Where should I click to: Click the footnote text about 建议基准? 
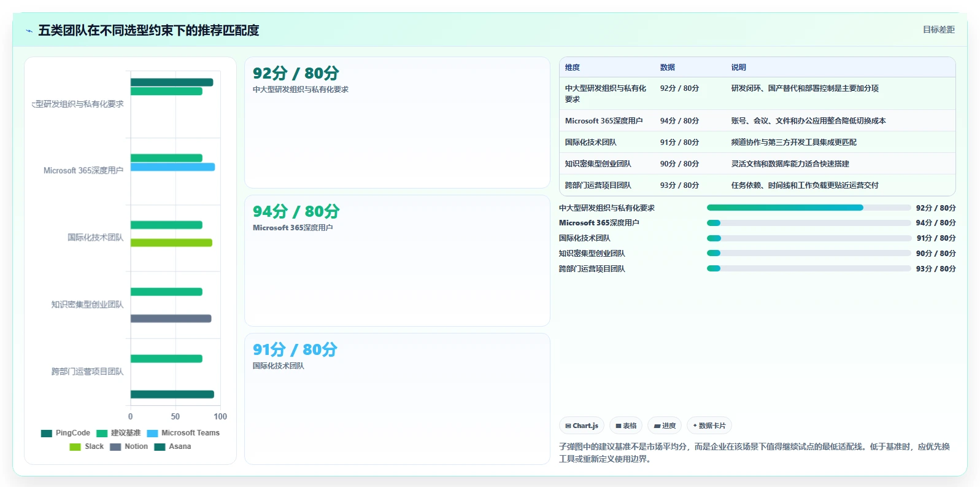coord(754,453)
